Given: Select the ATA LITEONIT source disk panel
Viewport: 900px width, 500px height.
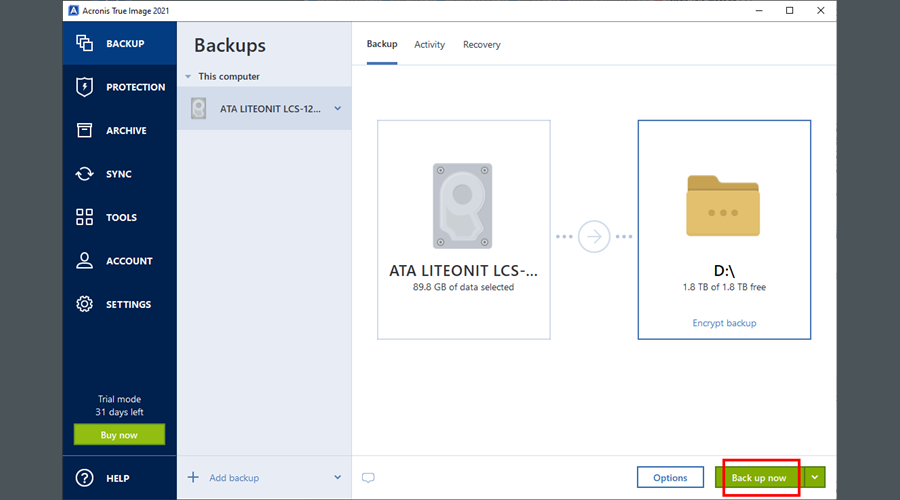Looking at the screenshot, I should coord(464,229).
